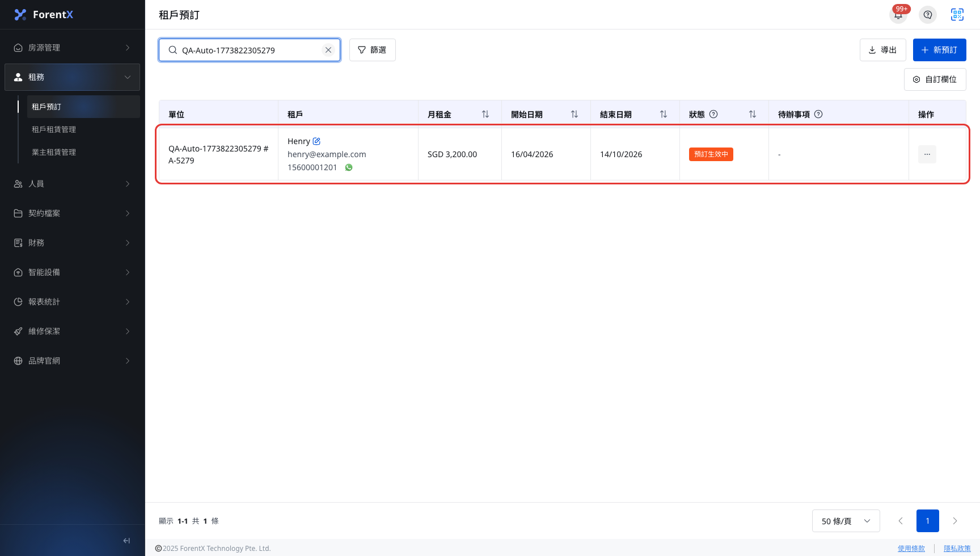
Task: Sort by 開始日期 column arrows
Action: click(575, 114)
